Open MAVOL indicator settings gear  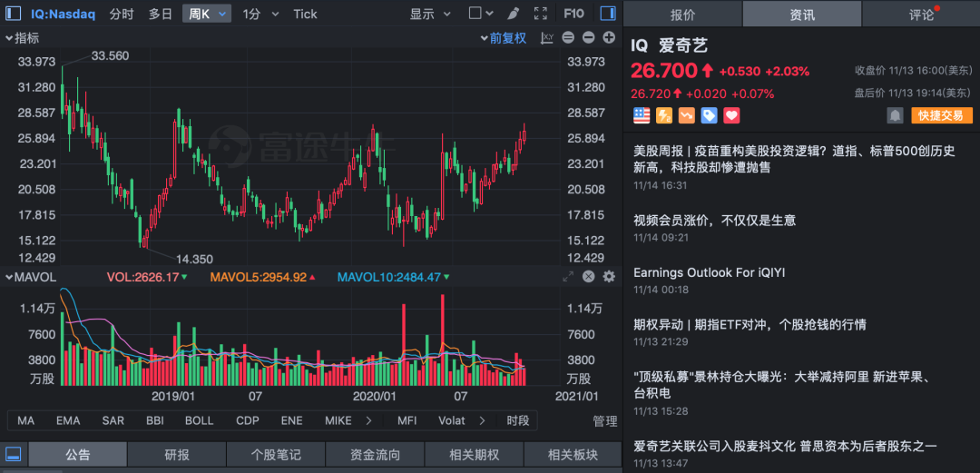609,277
